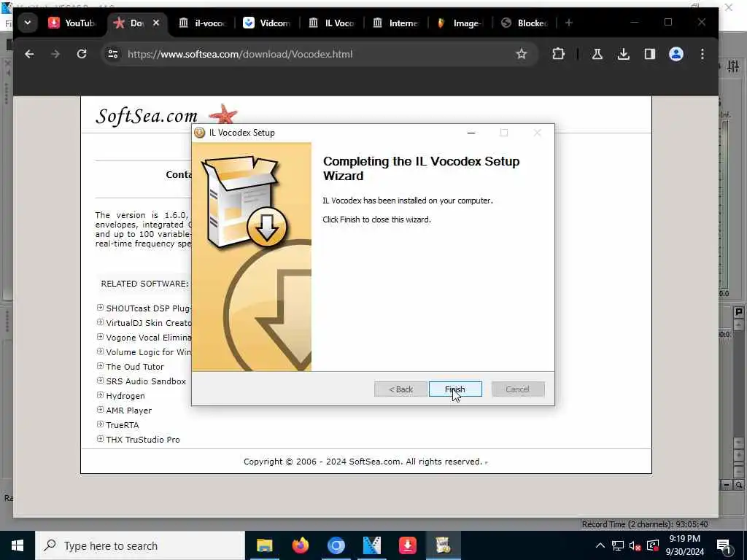Open the browser profile avatar

[x=676, y=54]
